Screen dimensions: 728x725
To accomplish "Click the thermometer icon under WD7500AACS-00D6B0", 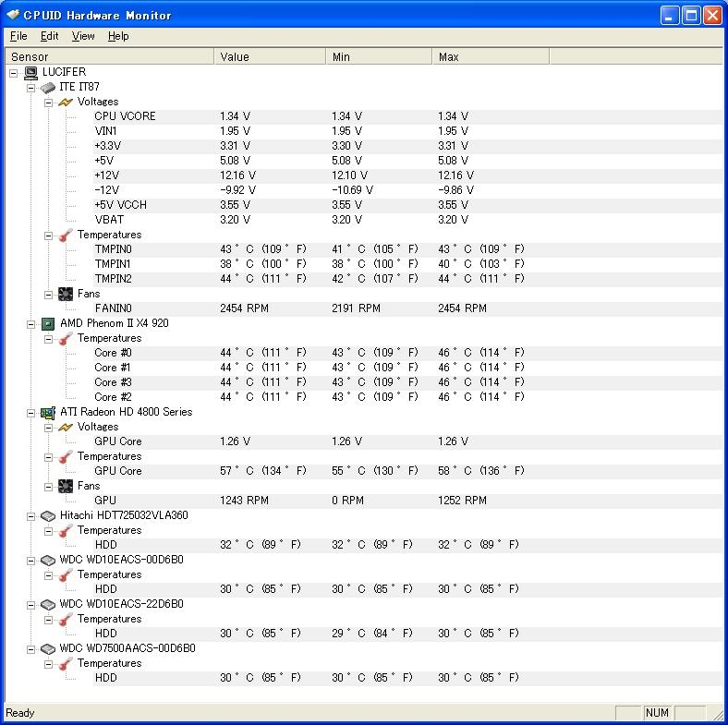I will point(66,664).
